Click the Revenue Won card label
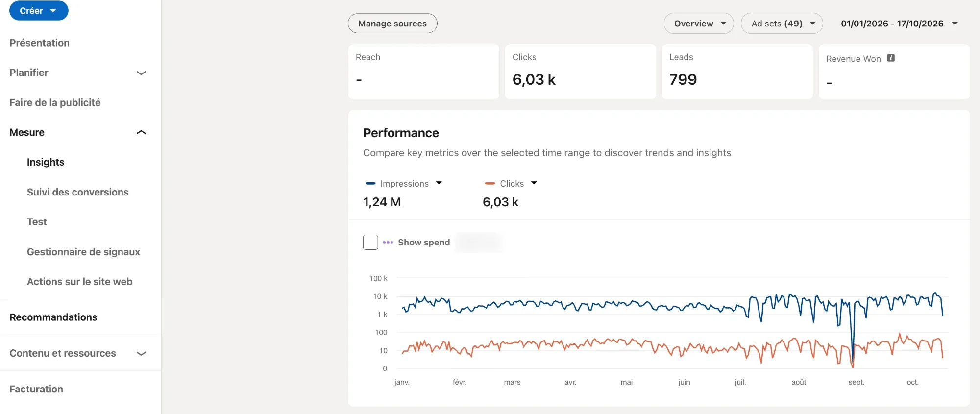 click(854, 59)
